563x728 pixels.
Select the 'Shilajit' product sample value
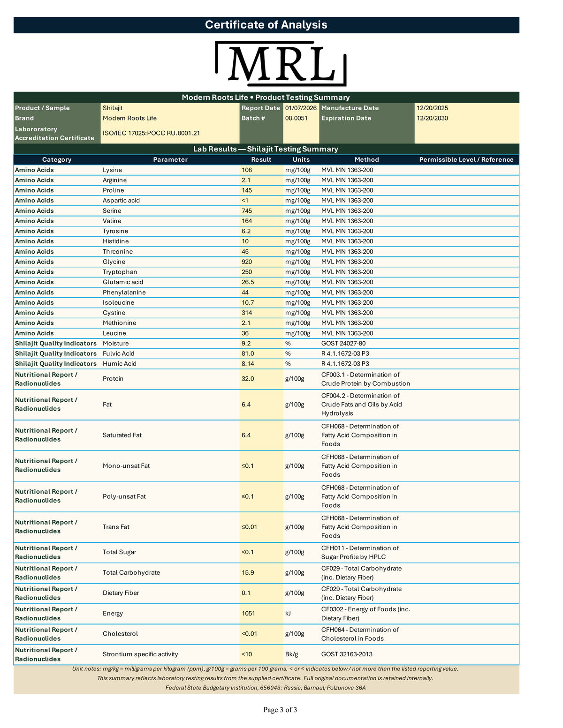point(113,108)
